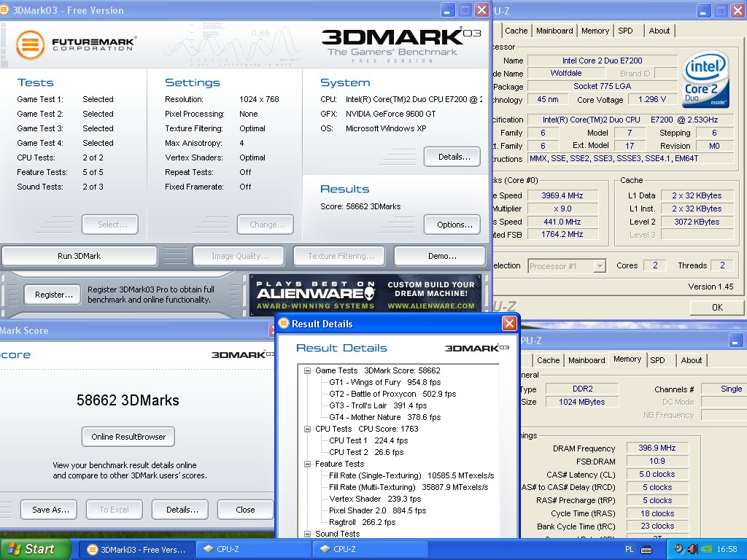Select GT3 - Troll's Lair row
The width and height of the screenshot is (747, 560).
coord(377,405)
